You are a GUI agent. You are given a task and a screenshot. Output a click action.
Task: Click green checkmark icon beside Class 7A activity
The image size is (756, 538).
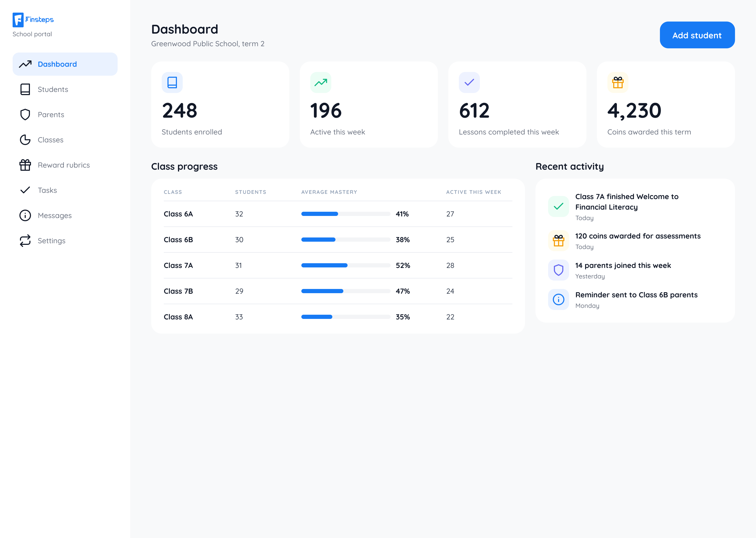pos(559,206)
